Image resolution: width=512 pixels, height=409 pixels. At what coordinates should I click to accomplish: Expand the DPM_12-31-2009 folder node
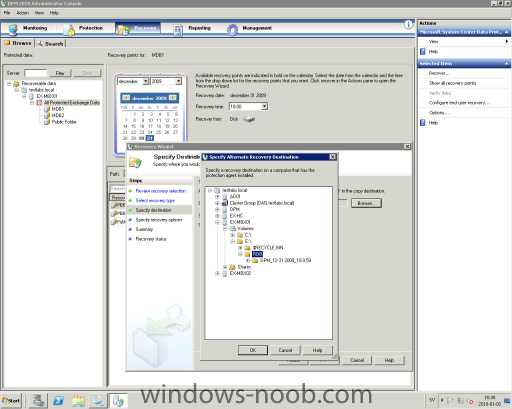point(248,260)
